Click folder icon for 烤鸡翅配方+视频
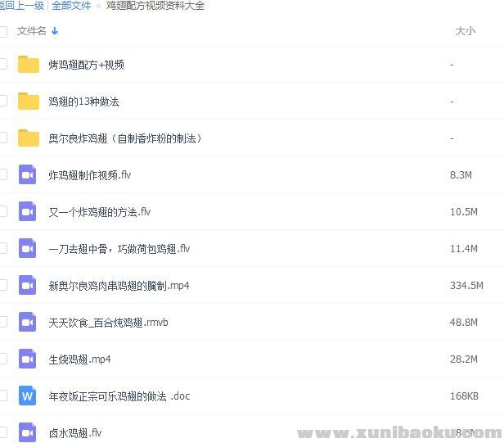Viewport: 504px width, 443px height. click(29, 65)
